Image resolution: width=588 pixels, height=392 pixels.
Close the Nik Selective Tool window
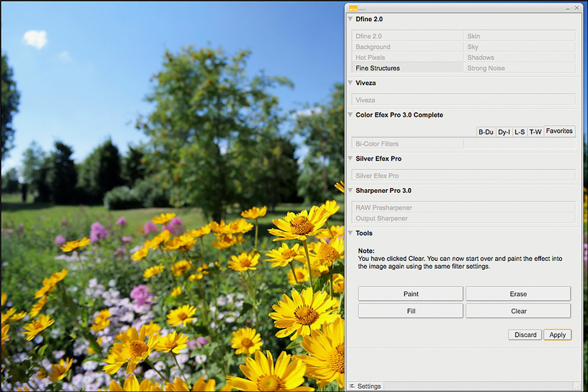[577, 8]
